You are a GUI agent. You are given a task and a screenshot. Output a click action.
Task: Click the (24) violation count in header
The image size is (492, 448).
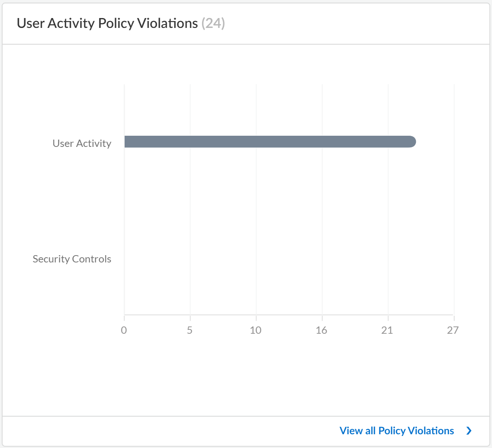[213, 23]
